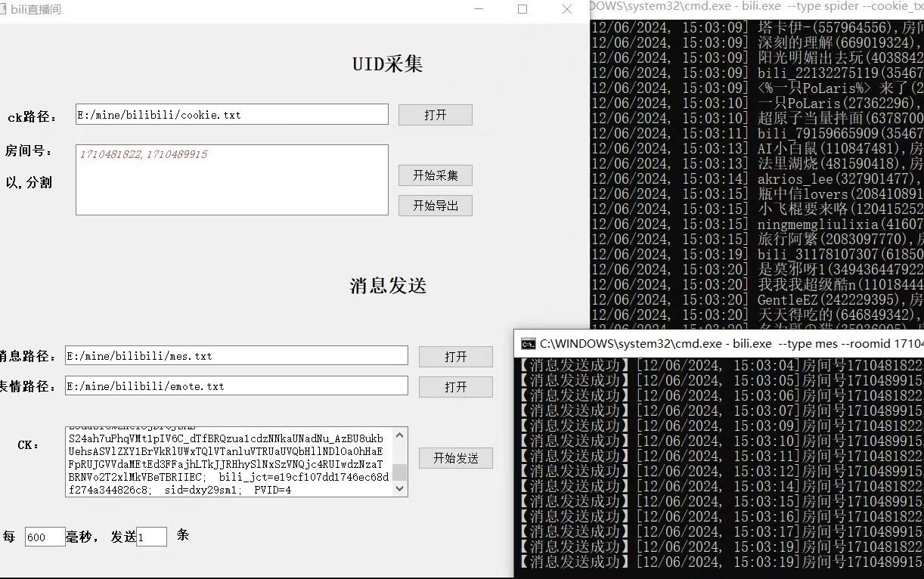This screenshot has width=924, height=579.
Task: Click the 600 milliseconds interval field
Action: tap(45, 537)
